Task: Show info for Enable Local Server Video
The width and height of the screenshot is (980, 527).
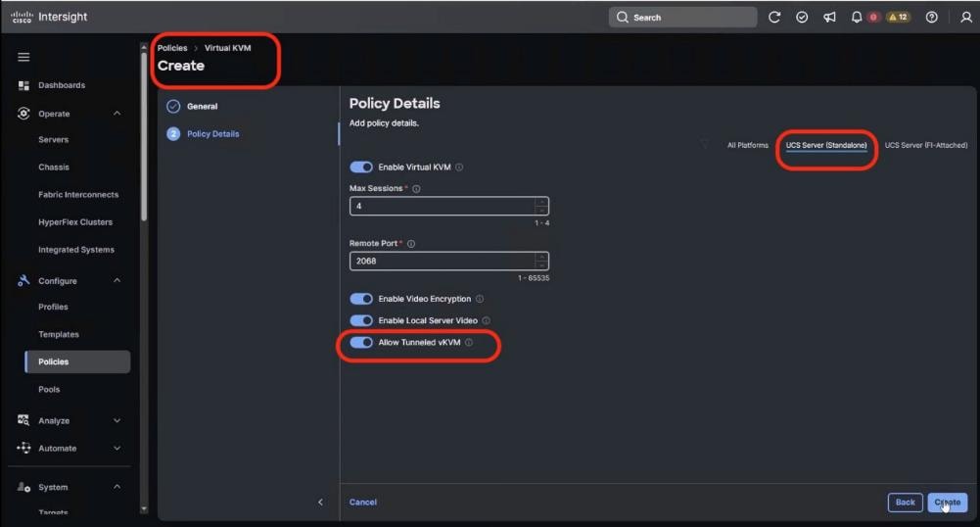Action: (x=487, y=320)
